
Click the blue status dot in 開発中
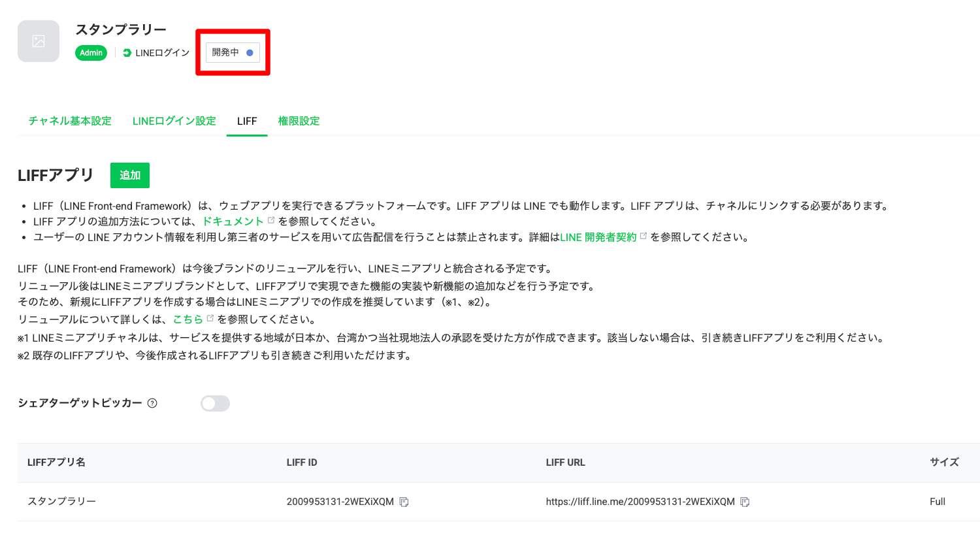click(x=250, y=53)
